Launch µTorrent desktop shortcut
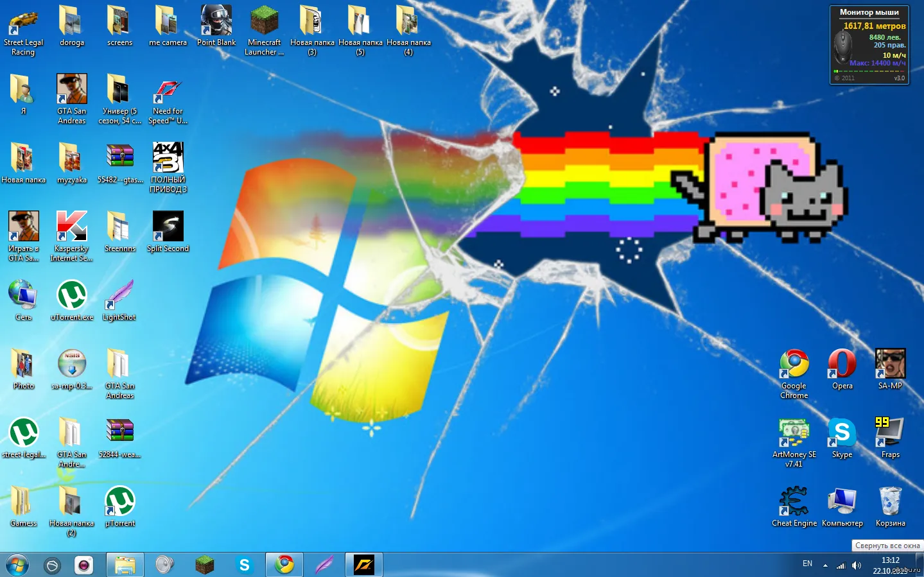 (119, 506)
